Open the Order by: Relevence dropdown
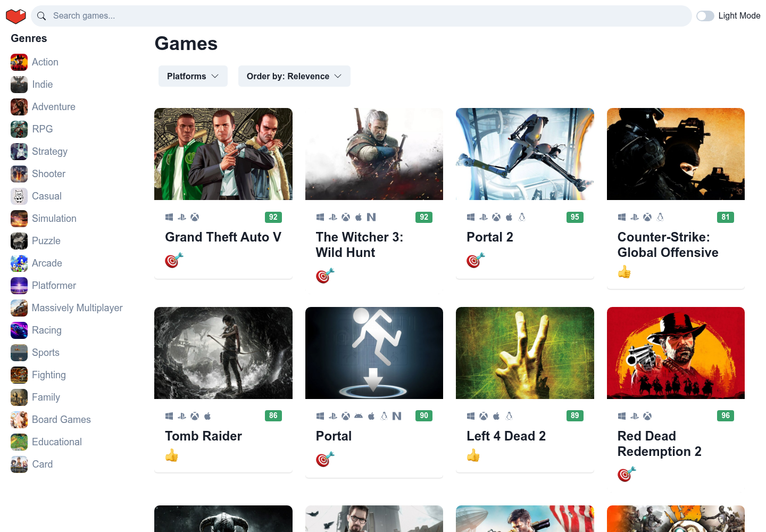 point(294,76)
